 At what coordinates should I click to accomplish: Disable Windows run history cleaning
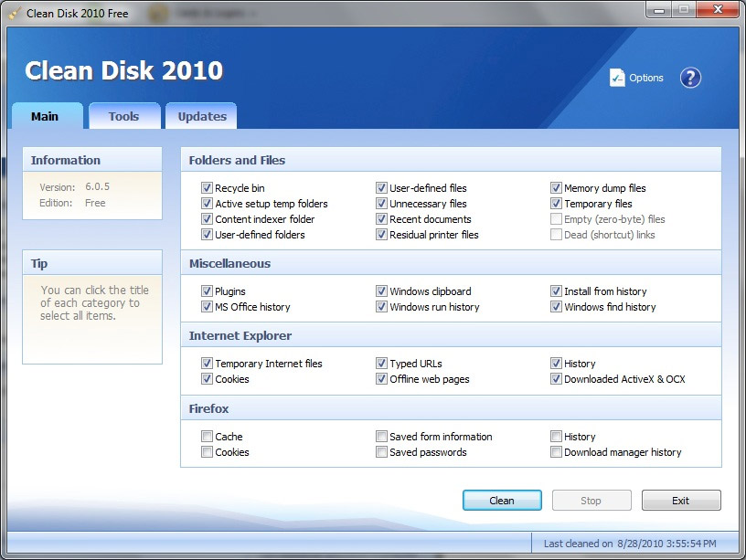tap(381, 307)
